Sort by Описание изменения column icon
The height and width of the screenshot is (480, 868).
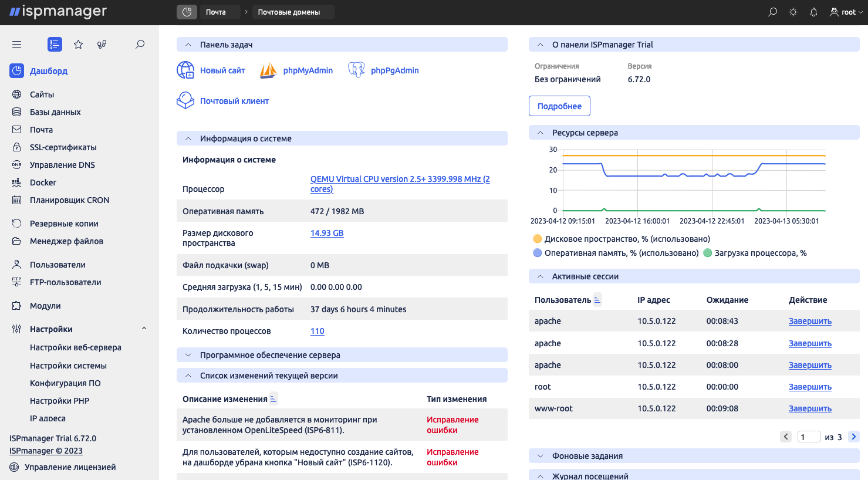(273, 399)
